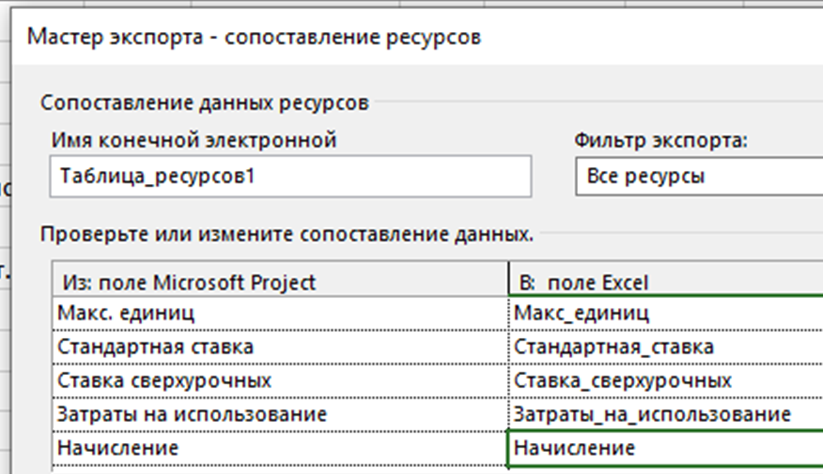Select the 'Стандартная ставка' Project field cell
Viewport: 823px width, 474px height.
(x=280, y=347)
